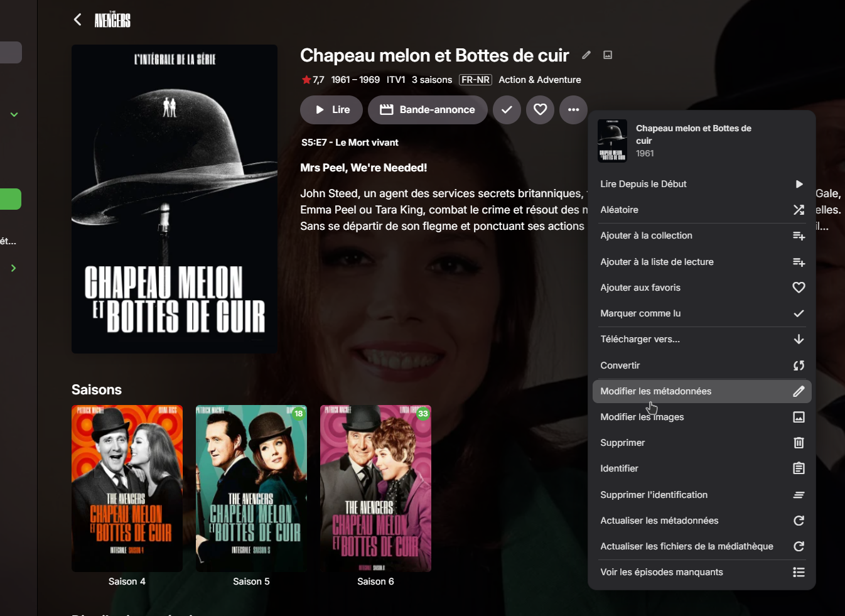Image resolution: width=845 pixels, height=616 pixels.
Task: Choose Ajouter aux favoris
Action: [702, 288]
